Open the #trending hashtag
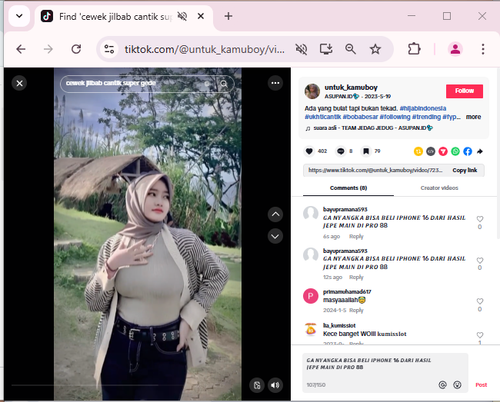500x402 pixels. (426, 117)
